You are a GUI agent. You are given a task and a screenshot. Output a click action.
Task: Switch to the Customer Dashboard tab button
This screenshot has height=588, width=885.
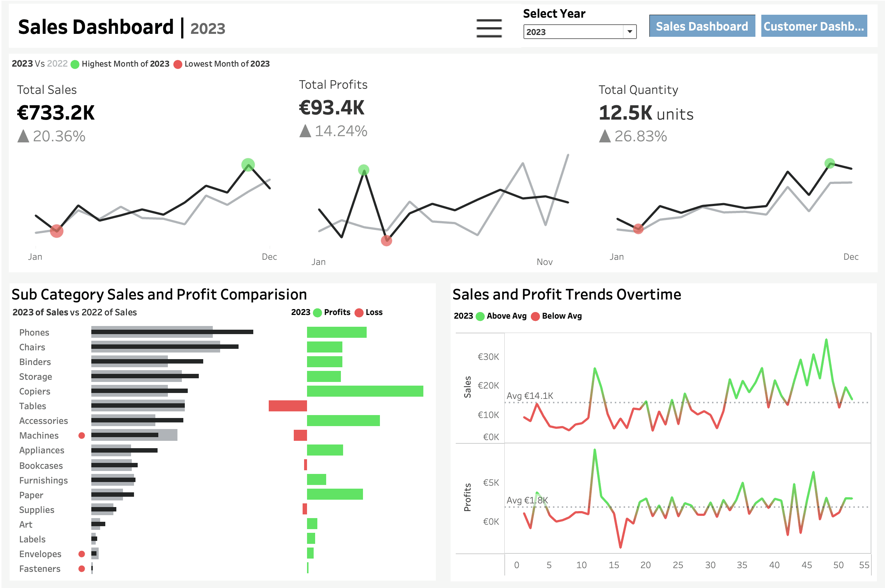click(x=814, y=26)
